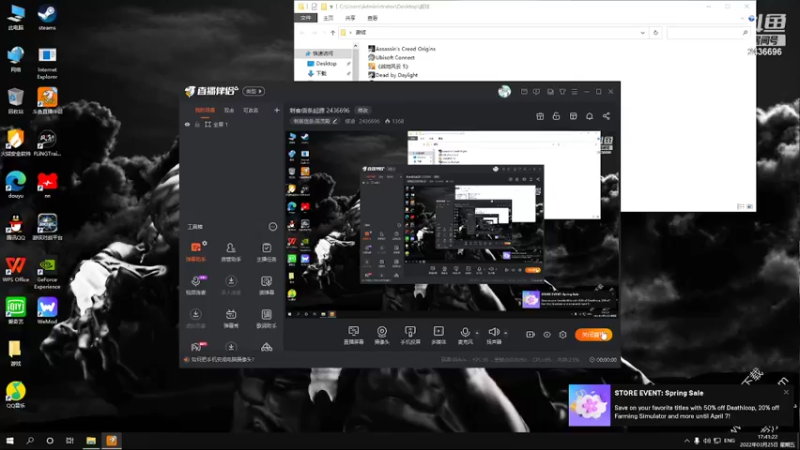Expand speaker options arrow
The height and width of the screenshot is (450, 800).
tap(506, 334)
